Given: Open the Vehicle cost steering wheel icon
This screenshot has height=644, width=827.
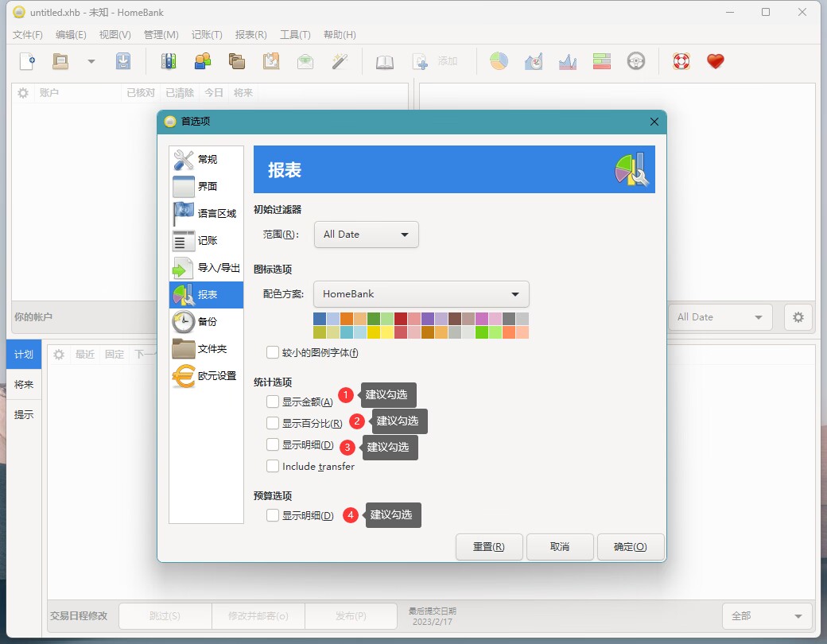Looking at the screenshot, I should click(x=636, y=61).
